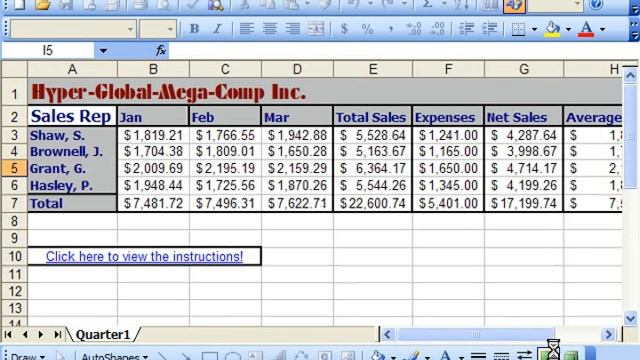Toggle Bold formatting
This screenshot has width=640, height=360.
(194, 29)
